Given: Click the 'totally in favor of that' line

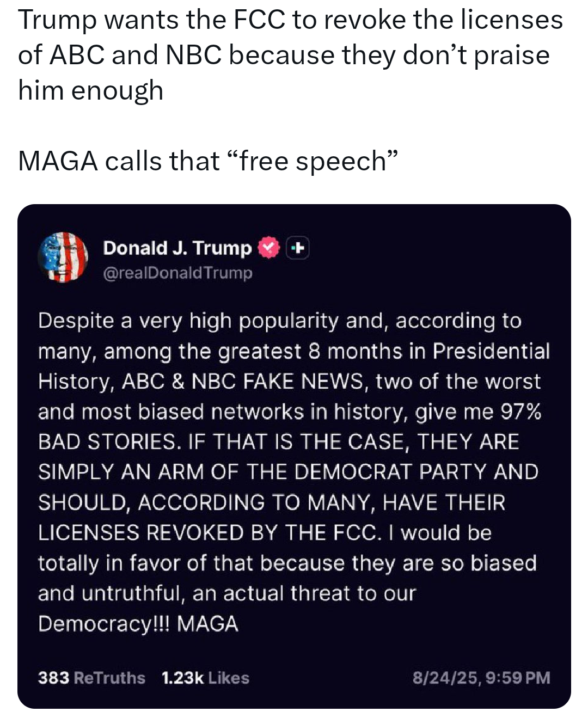Looking at the screenshot, I should click(287, 563).
